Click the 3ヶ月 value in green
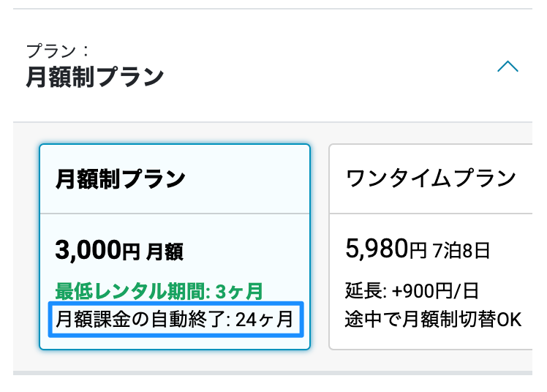The width and height of the screenshot is (547, 392). (x=239, y=292)
